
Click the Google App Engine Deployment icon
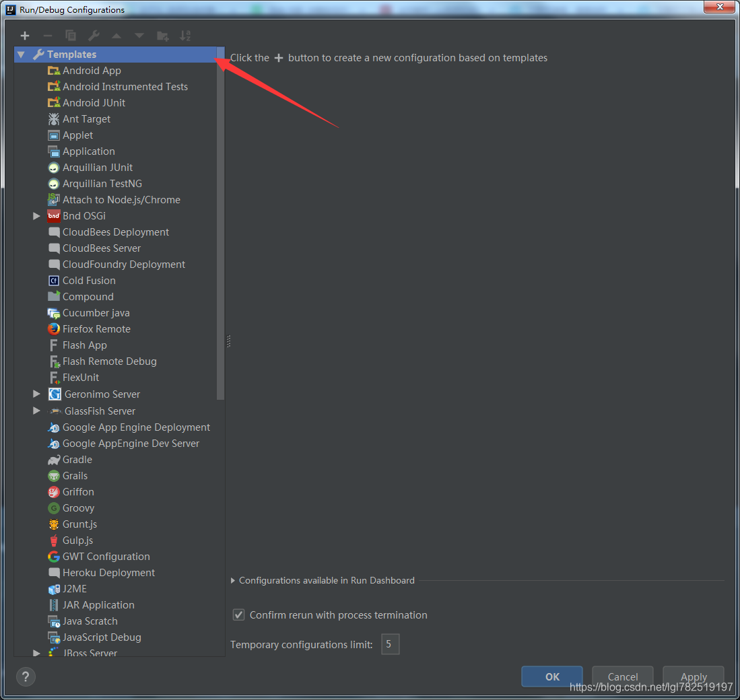54,428
